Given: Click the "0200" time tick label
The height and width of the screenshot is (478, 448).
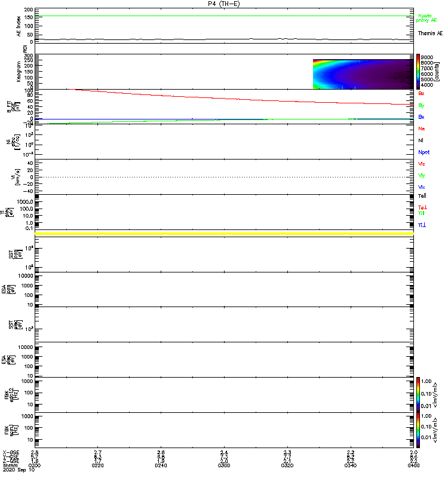Looking at the screenshot, I should point(35,465).
